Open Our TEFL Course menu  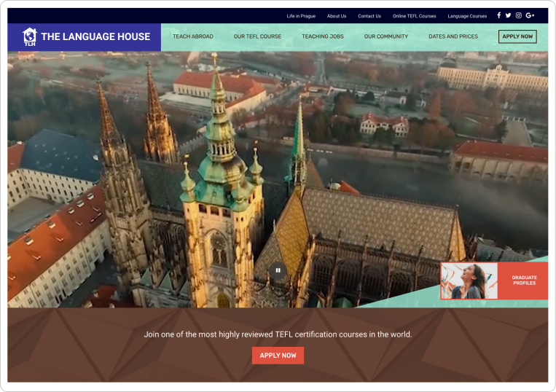pyautogui.click(x=257, y=36)
